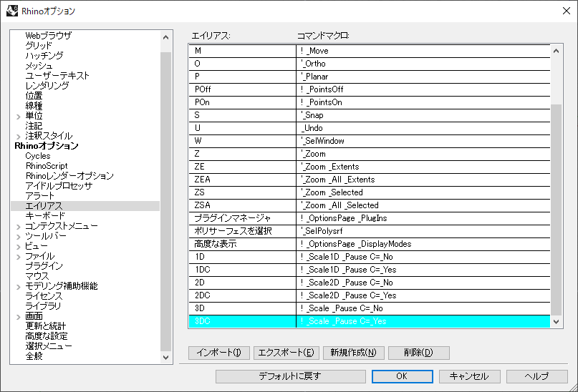Click the エクスポート(E) button
The height and width of the screenshot is (392, 578).
pyautogui.click(x=286, y=353)
